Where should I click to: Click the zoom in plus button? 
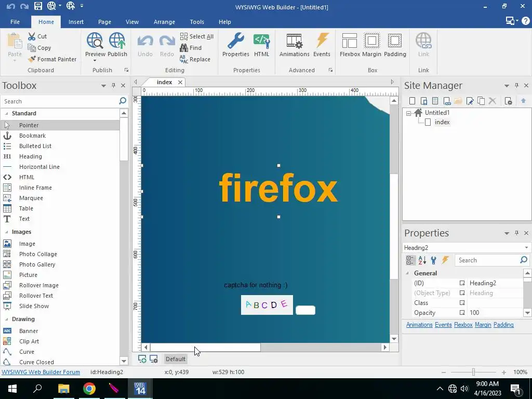504,372
